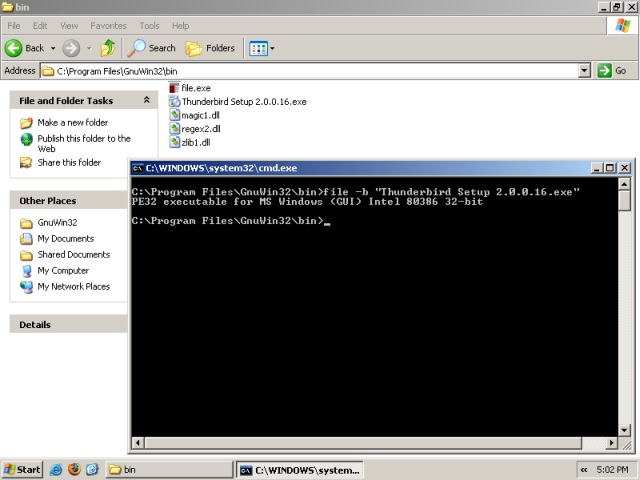
Task: Collapse the File and Folder Tasks panel
Action: point(147,100)
